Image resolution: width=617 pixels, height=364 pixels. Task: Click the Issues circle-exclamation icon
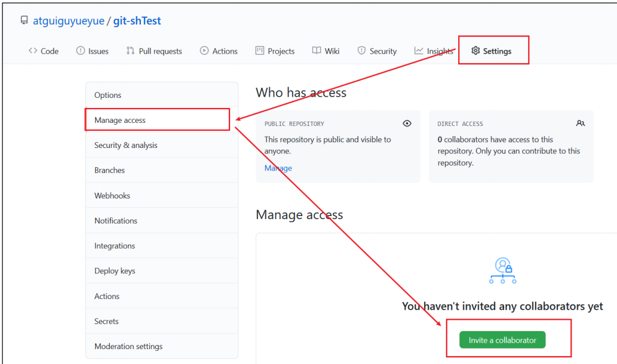[81, 51]
